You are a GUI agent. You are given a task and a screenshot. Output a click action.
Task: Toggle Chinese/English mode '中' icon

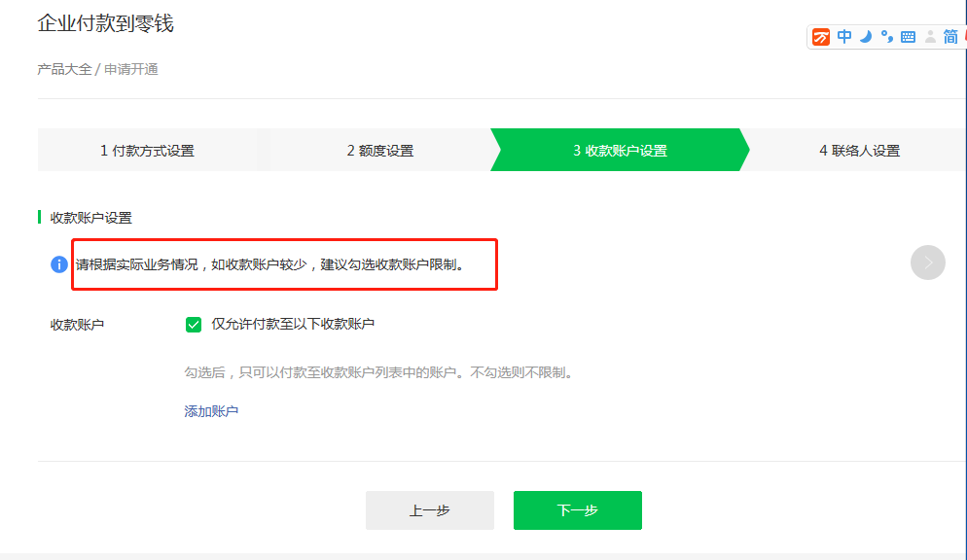(x=844, y=37)
